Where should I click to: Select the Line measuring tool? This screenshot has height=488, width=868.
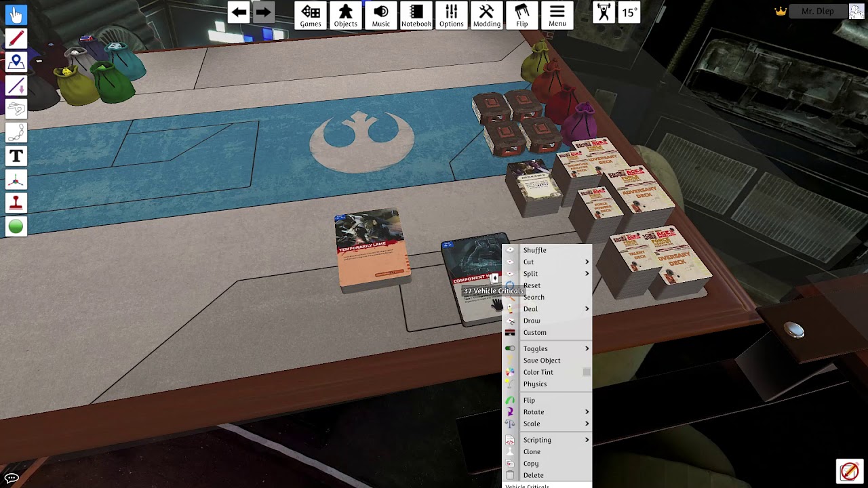[x=16, y=86]
